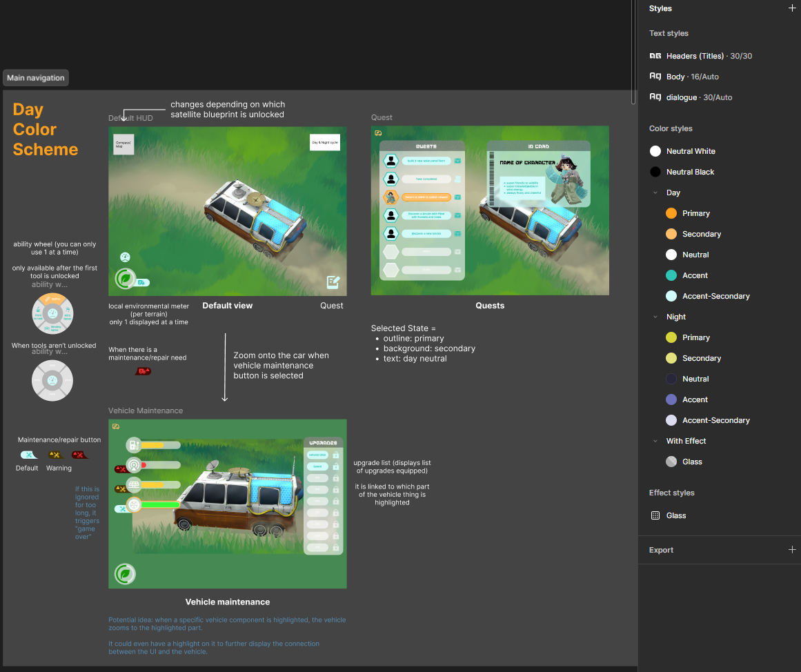Choose the Day Primary orange swatch

tap(671, 213)
